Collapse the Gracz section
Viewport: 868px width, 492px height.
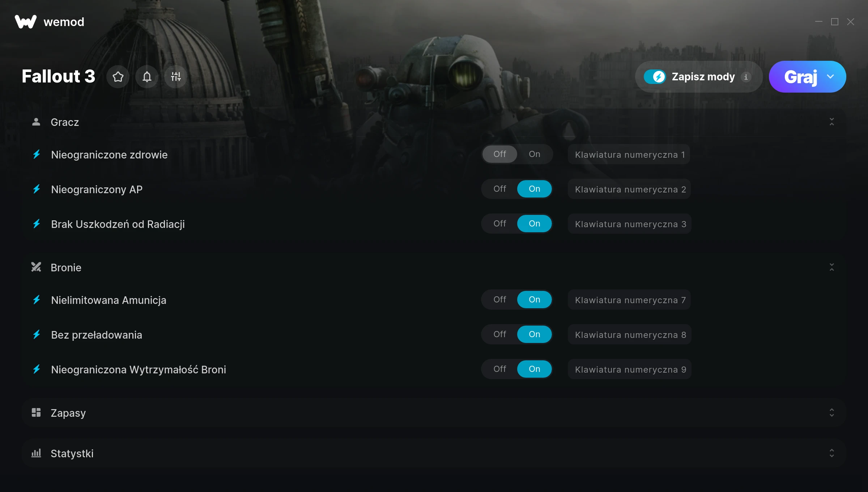(x=832, y=122)
